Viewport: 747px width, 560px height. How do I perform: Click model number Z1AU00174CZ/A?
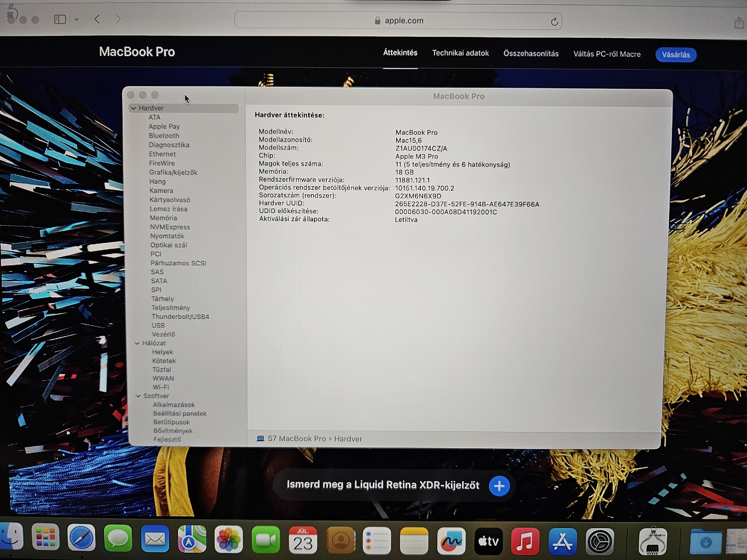[x=421, y=149]
